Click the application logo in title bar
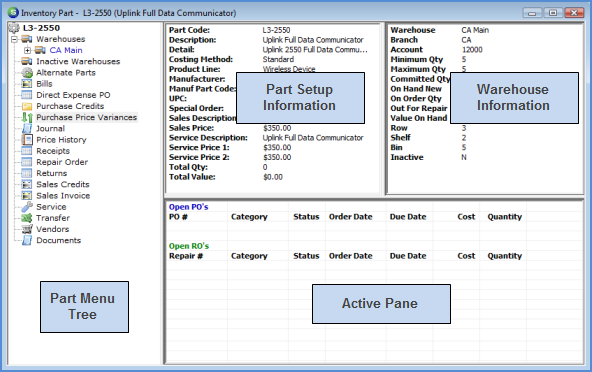Screen dimensions: 592x372 coord(13,12)
